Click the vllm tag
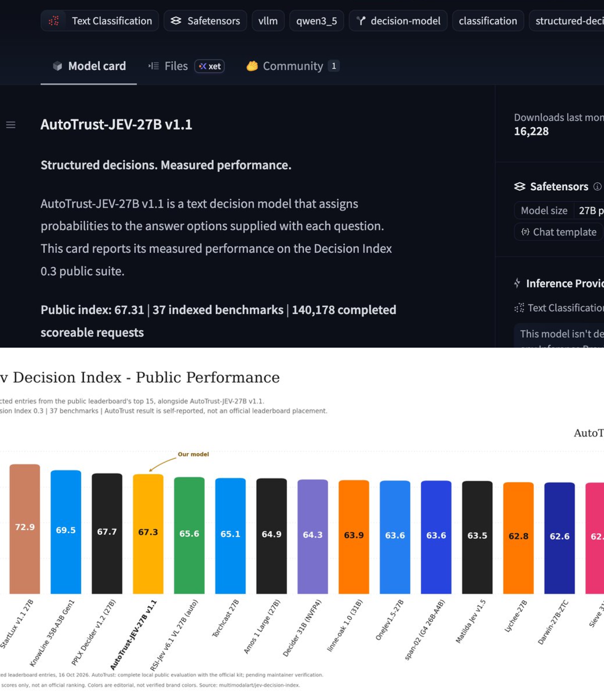Image resolution: width=604 pixels, height=700 pixels. (268, 21)
